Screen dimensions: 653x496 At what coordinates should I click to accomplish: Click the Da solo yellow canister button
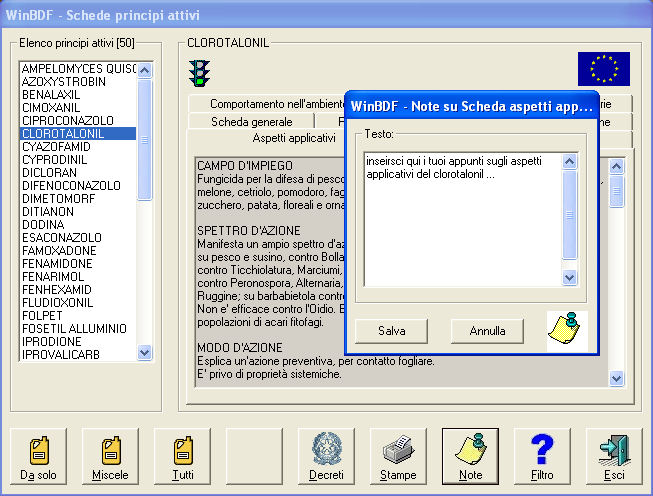38,456
